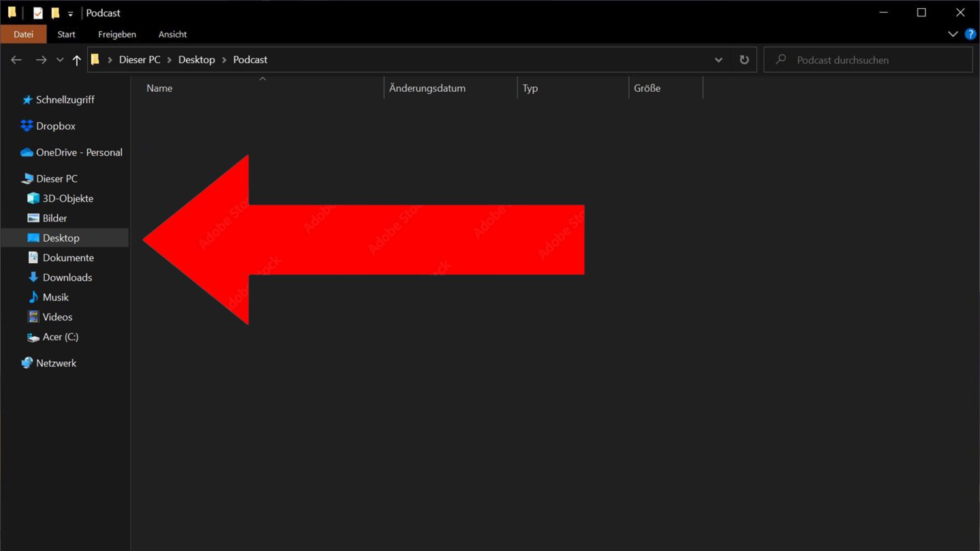Open the Dropbox sidebar entry
This screenshot has width=980, height=551.
click(x=55, y=126)
